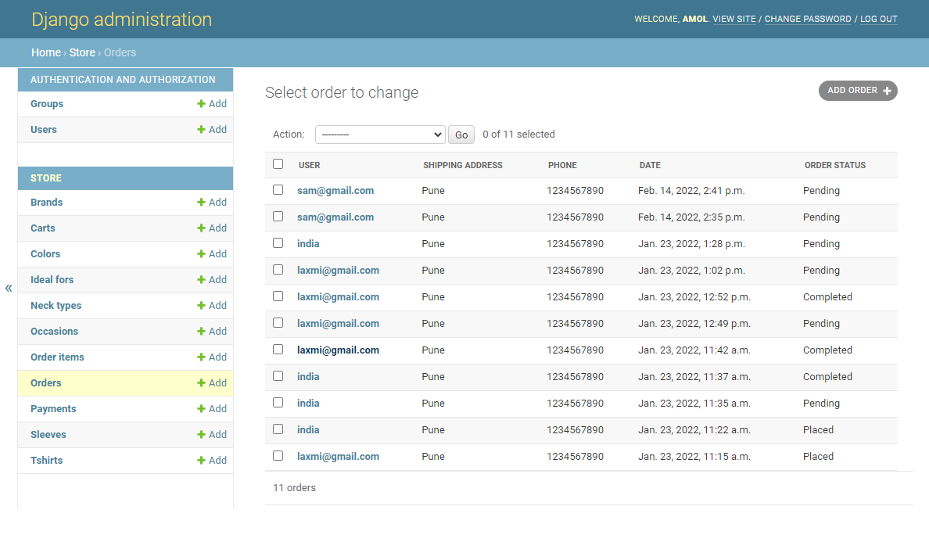Open the Store section header link
The height and width of the screenshot is (560, 929).
(46, 178)
